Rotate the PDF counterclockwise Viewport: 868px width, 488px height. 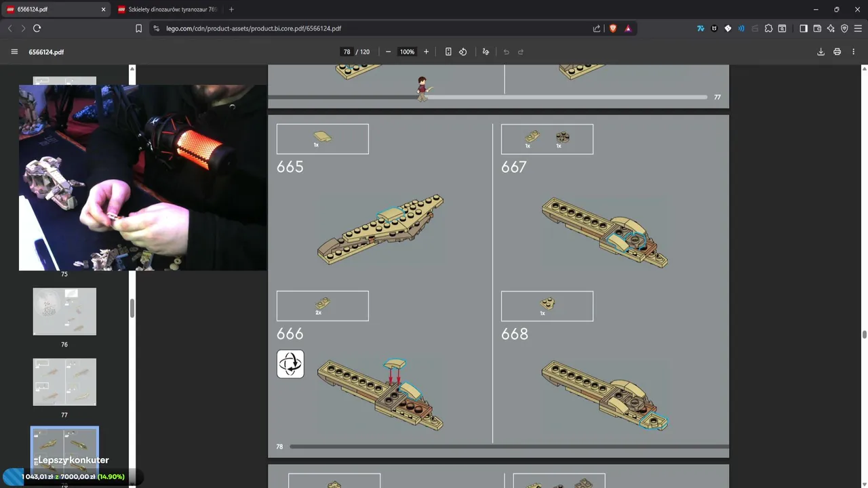click(x=463, y=52)
